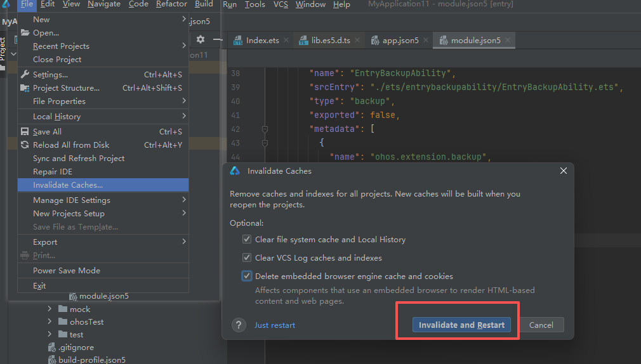Close the Invalidate Caches dialog

point(563,171)
